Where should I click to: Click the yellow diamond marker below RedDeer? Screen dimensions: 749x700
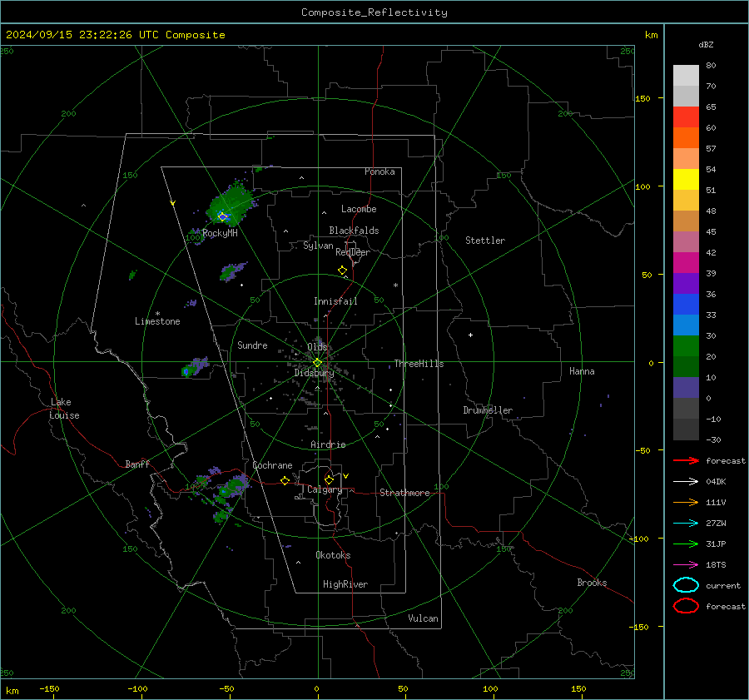(343, 271)
